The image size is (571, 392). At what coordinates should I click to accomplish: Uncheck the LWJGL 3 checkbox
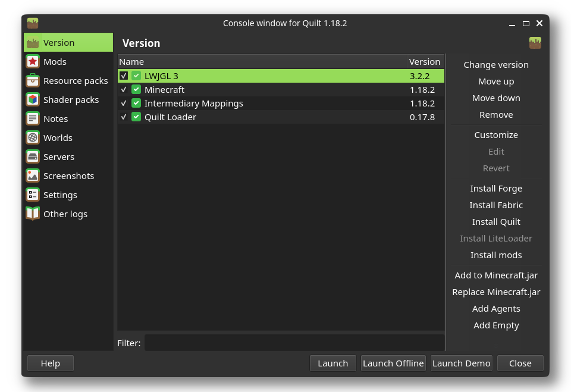(124, 76)
